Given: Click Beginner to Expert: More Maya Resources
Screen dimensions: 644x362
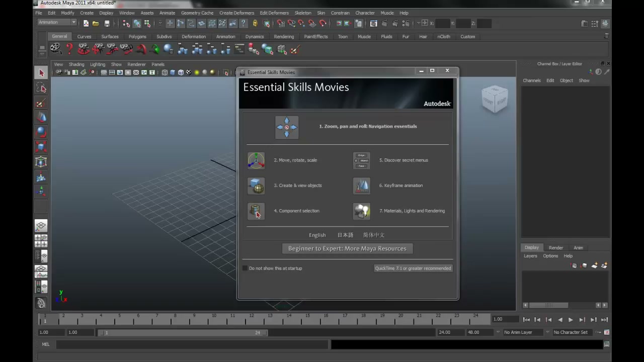Looking at the screenshot, I should 347,248.
